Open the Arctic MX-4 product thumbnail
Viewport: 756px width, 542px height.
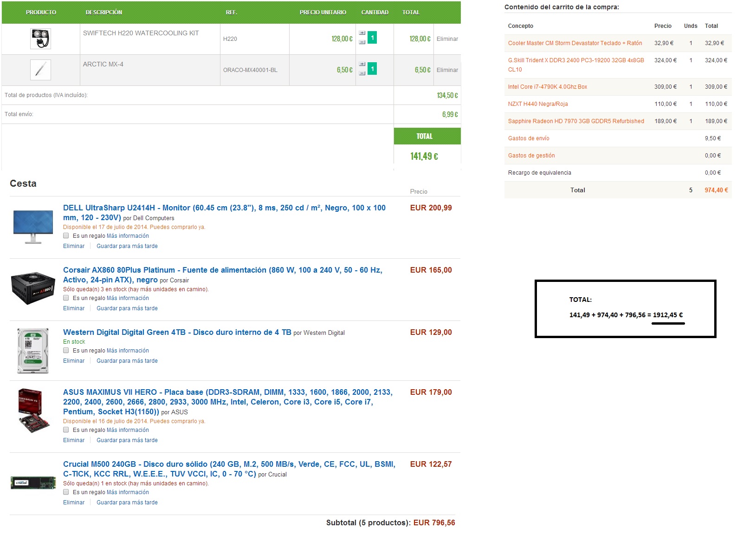40,70
